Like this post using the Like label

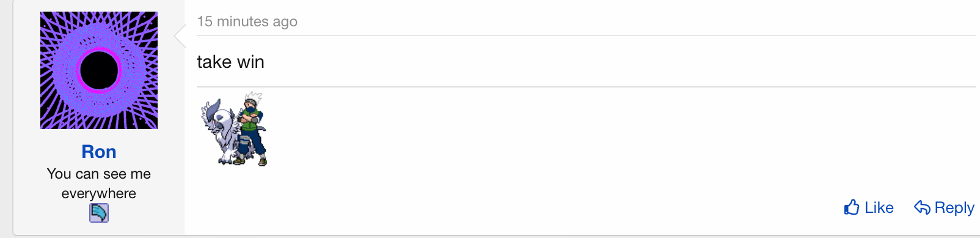(x=879, y=207)
